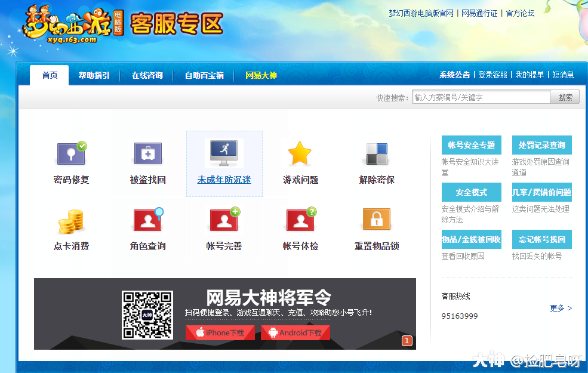The height and width of the screenshot is (373, 588).
Task: Open the 几率/摆错价问题 button
Action: 542,192
